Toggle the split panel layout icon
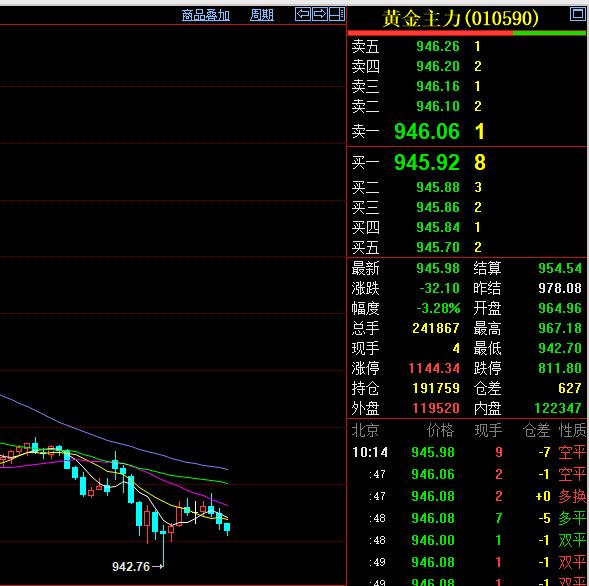This screenshot has width=589, height=586. [x=337, y=14]
